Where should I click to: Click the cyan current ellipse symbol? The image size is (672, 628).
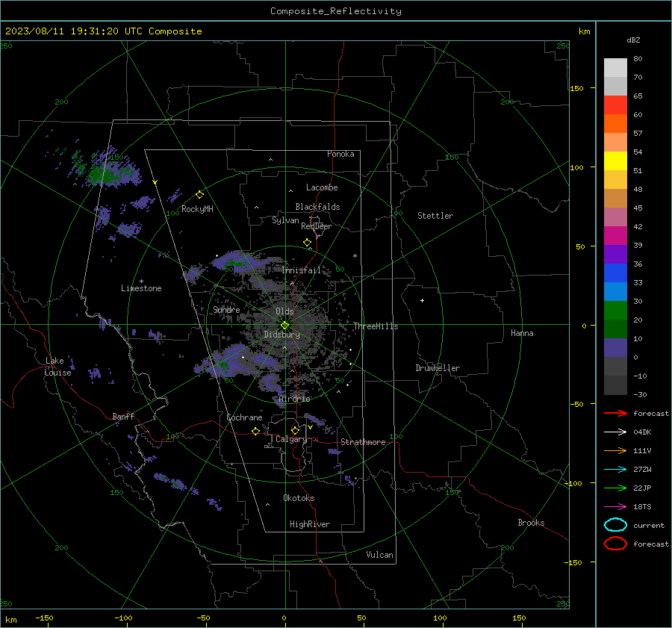pos(615,525)
